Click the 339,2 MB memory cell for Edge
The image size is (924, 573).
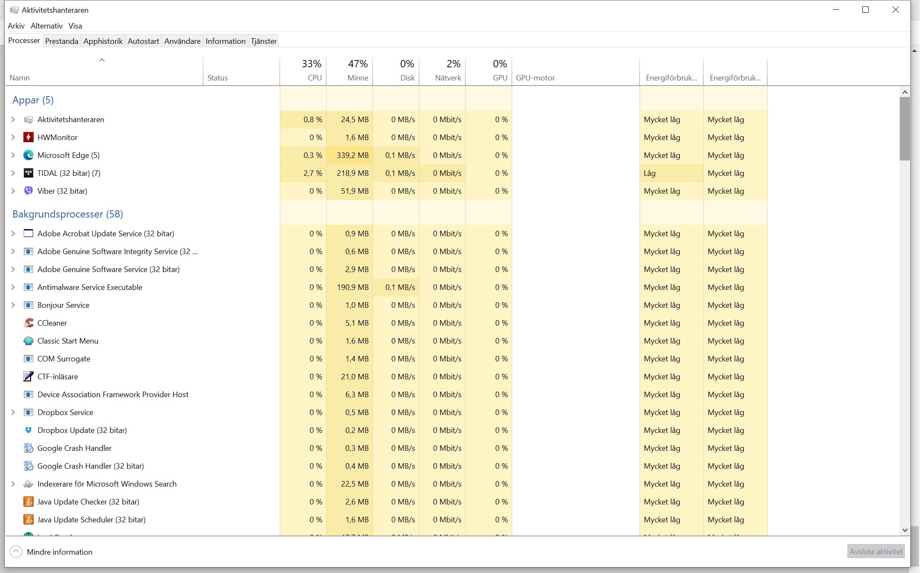click(x=350, y=155)
